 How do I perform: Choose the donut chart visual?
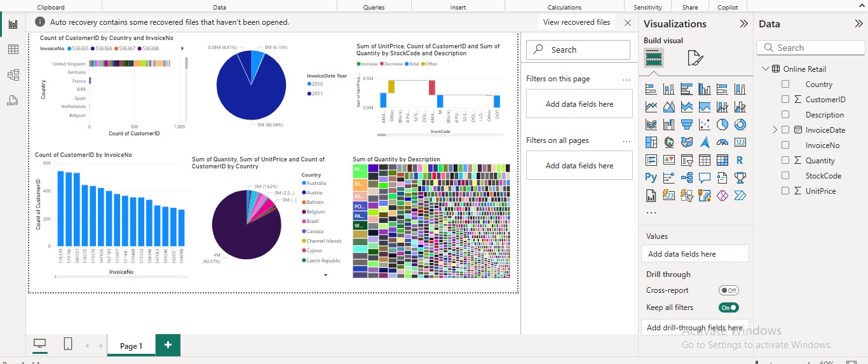coord(740,125)
